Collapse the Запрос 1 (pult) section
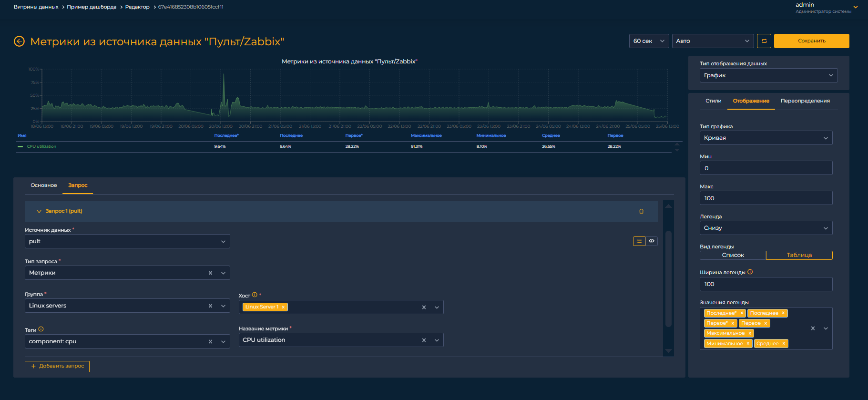Screen dimensions: 868x400 tap(39, 211)
